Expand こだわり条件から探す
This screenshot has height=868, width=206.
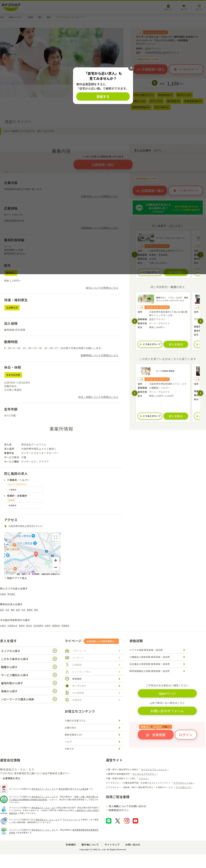29,659
